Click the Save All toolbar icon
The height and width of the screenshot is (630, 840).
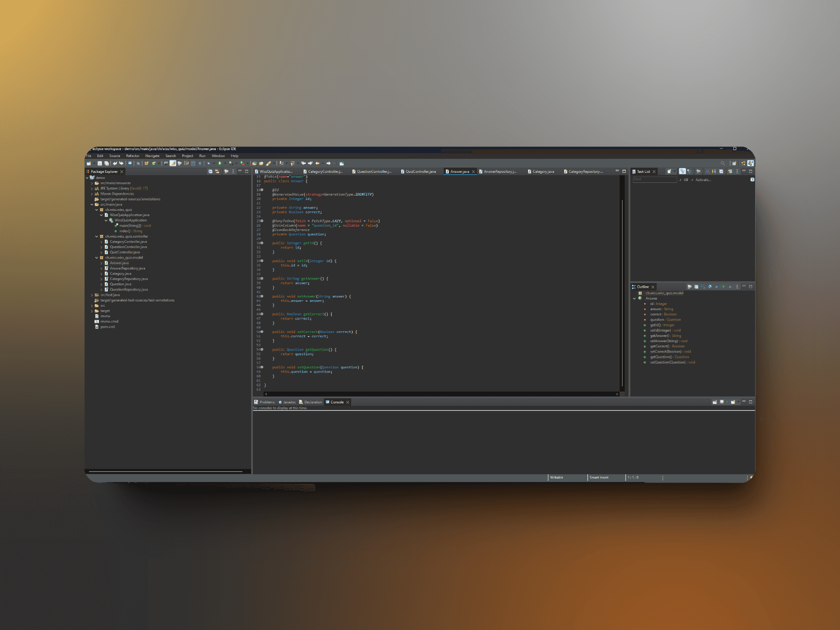106,163
